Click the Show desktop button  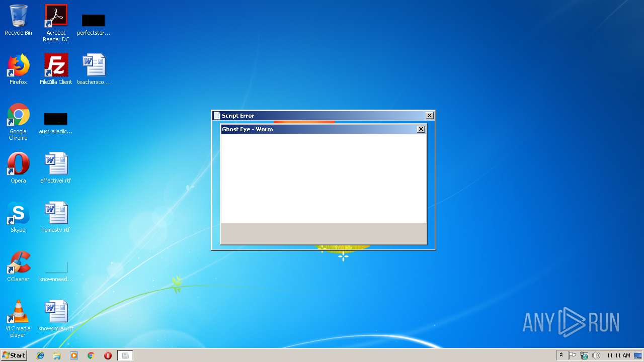point(638,355)
